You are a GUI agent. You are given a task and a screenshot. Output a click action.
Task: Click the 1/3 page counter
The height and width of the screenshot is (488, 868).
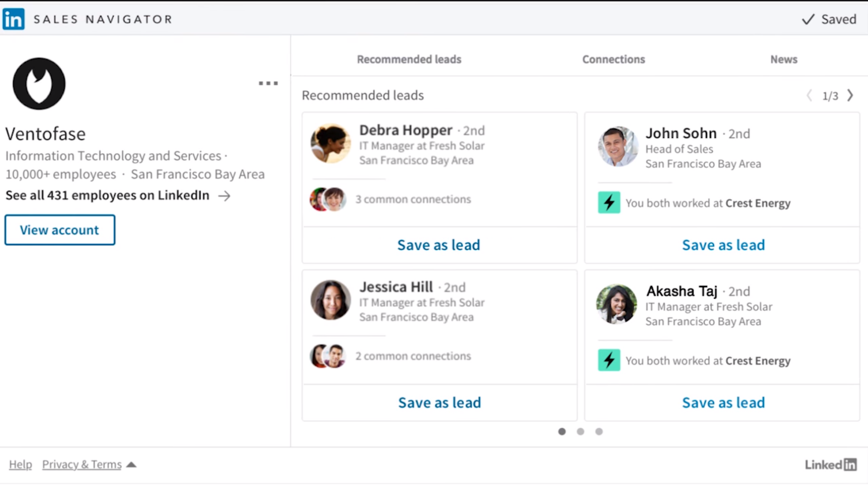coord(830,96)
